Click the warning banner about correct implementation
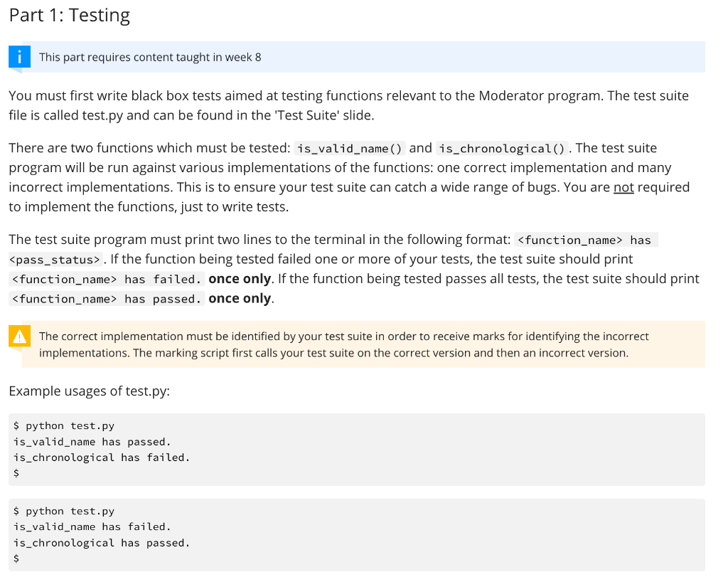The height and width of the screenshot is (582, 728). [x=363, y=344]
